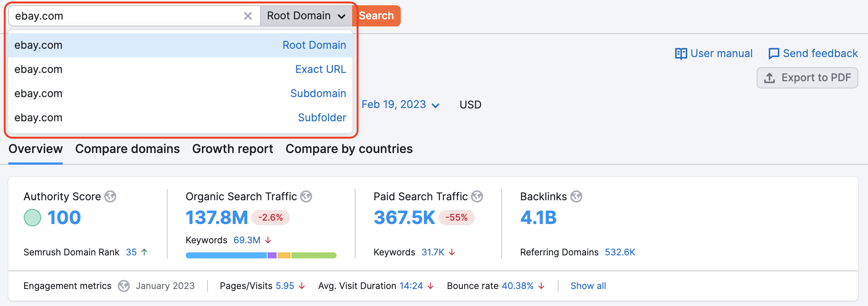Screen dimensions: 868x306
Task: Click Export to PDF button
Action: pos(807,78)
